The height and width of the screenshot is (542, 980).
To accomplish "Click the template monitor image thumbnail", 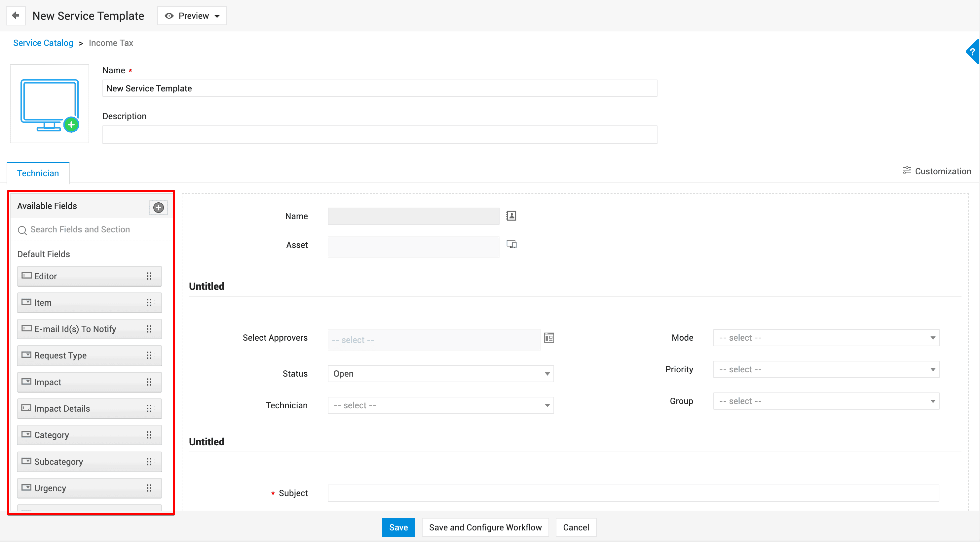I will coord(50,103).
